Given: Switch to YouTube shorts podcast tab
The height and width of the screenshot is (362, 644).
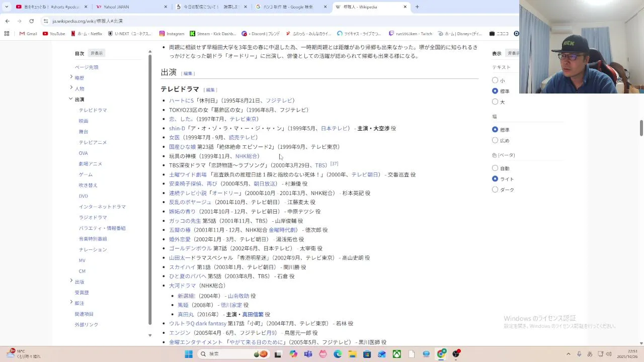Looking at the screenshot, I should (x=48, y=7).
